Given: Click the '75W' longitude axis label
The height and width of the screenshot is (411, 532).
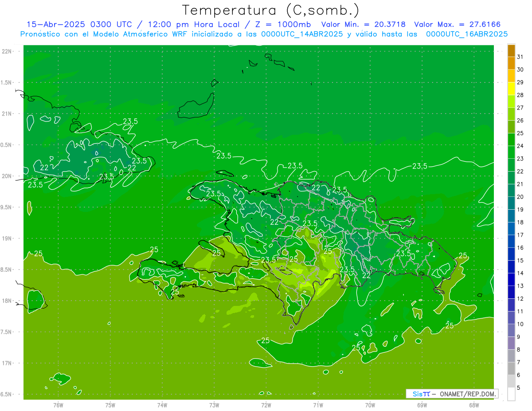Looking at the screenshot, I should [110, 405].
